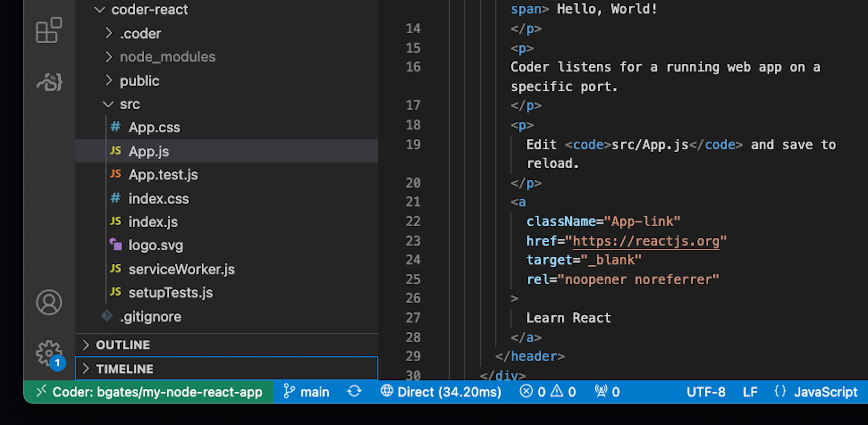
Task: Click the orange JS icon for App.test.js
Action: (116, 174)
